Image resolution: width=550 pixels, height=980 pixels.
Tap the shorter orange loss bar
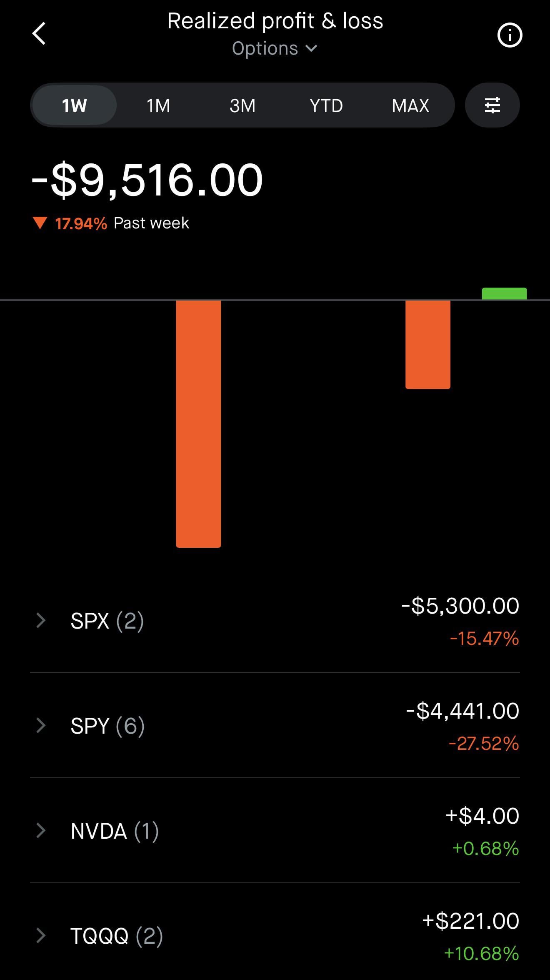coord(428,344)
